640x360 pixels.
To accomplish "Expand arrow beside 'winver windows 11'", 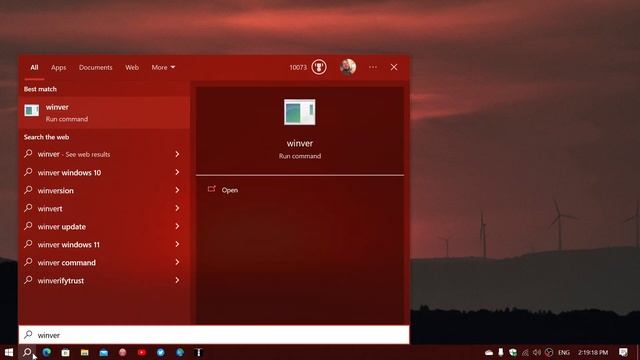I will (x=177, y=244).
